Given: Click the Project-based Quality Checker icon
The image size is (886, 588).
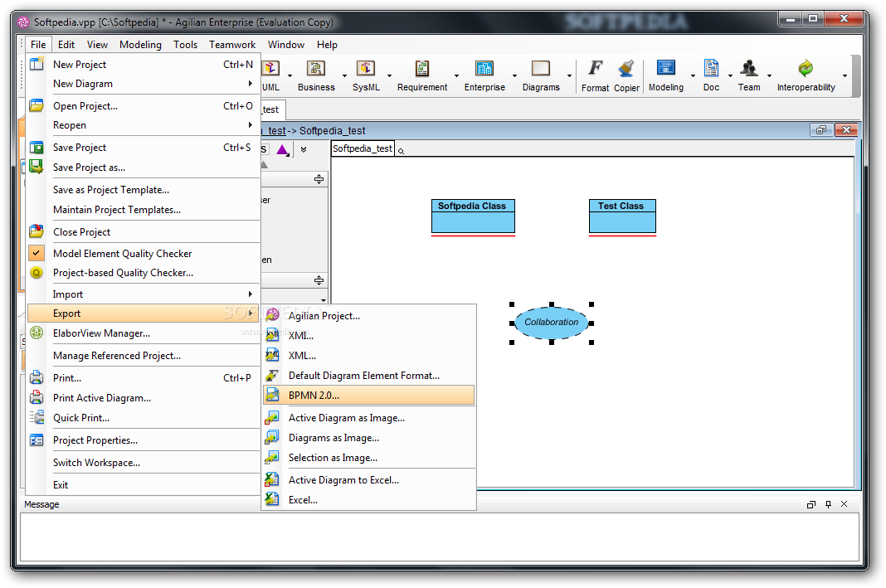Looking at the screenshot, I should click(x=37, y=273).
